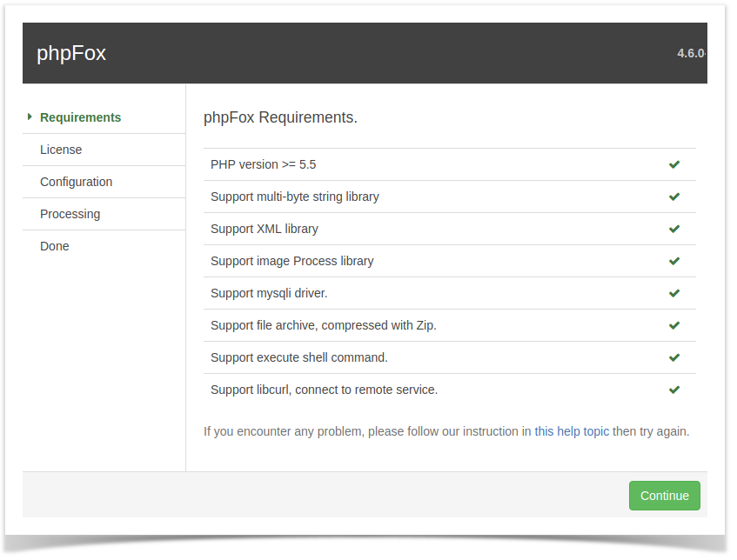
Task: Click 'Support libcurl, connect to remote service.' text
Action: [324, 390]
